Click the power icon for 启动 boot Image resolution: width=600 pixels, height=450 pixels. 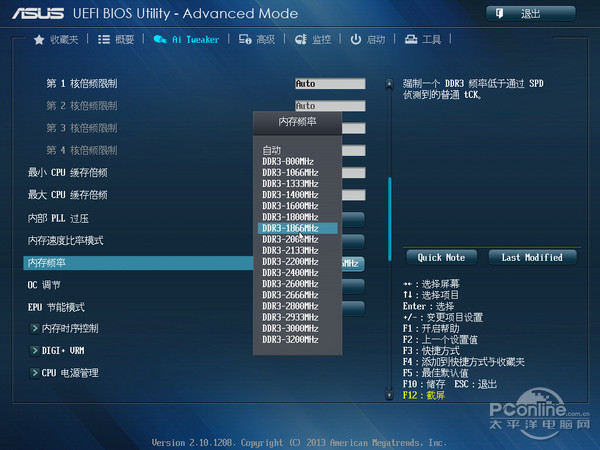coord(355,39)
